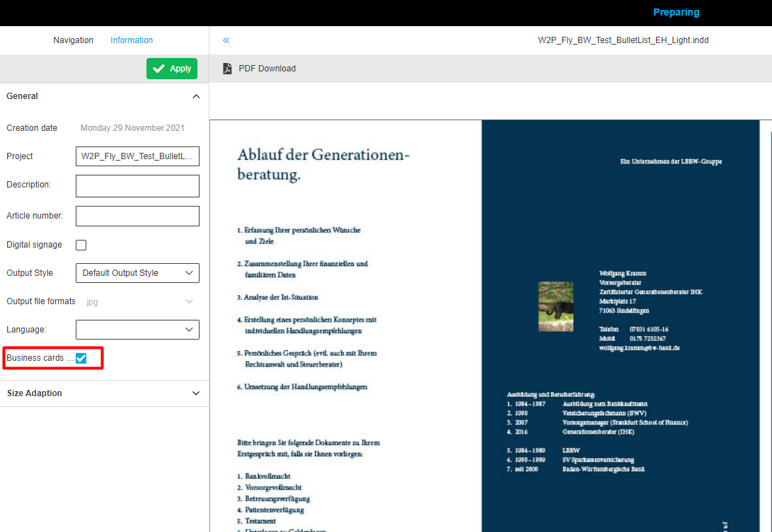Click the PDF Download file icon
The image size is (772, 532).
pos(227,69)
